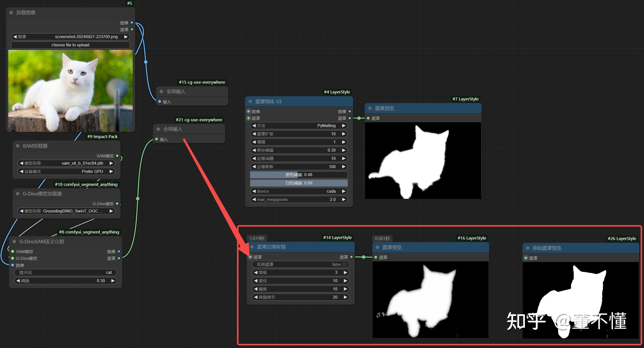
Task: Click the 输入 port of #15 全局输入 node
Action: [160, 101]
